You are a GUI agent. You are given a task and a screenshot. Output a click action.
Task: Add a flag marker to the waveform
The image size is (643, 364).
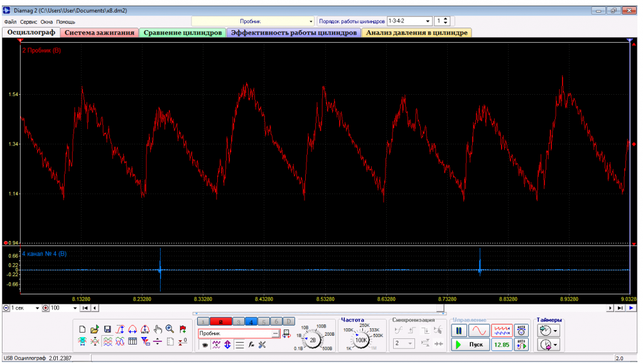click(x=183, y=329)
